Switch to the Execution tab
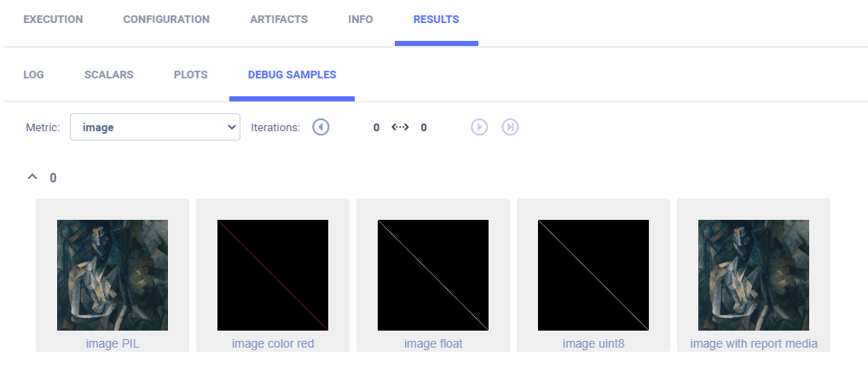868x386 pixels. [53, 20]
